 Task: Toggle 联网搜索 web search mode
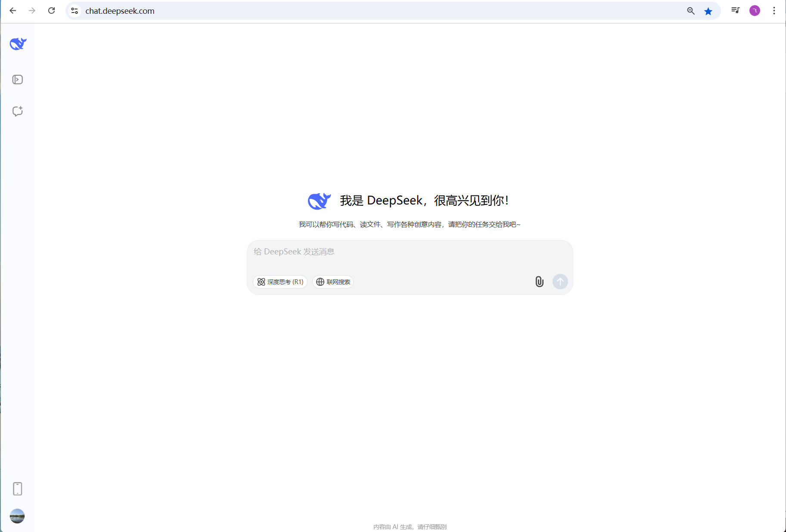tap(333, 282)
